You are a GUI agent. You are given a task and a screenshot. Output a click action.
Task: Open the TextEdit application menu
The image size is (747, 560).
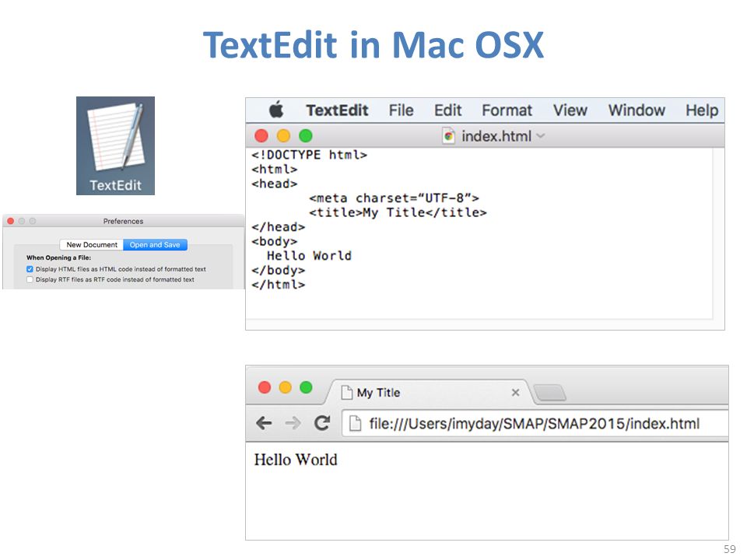tap(337, 110)
